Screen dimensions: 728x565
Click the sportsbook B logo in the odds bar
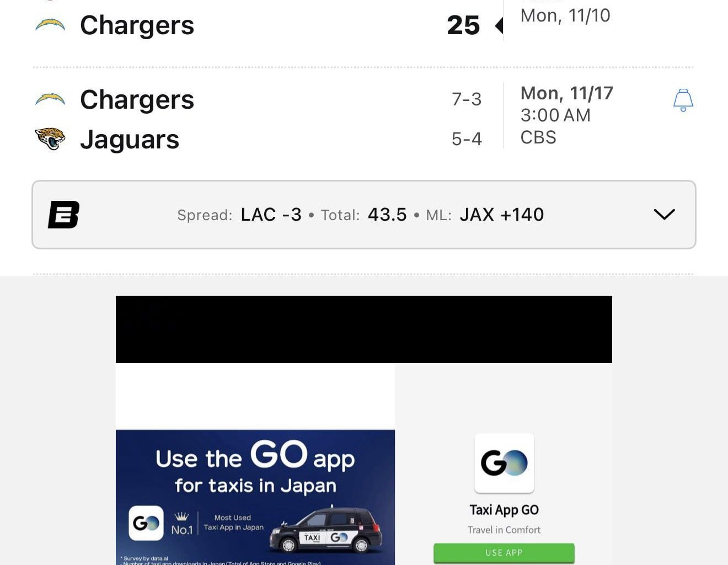click(x=64, y=215)
